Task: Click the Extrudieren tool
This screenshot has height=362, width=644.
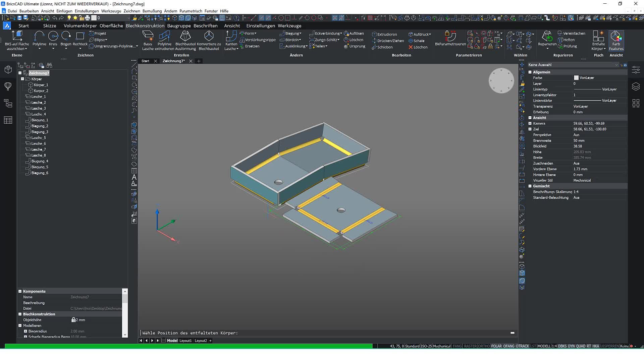Action: pyautogui.click(x=384, y=34)
